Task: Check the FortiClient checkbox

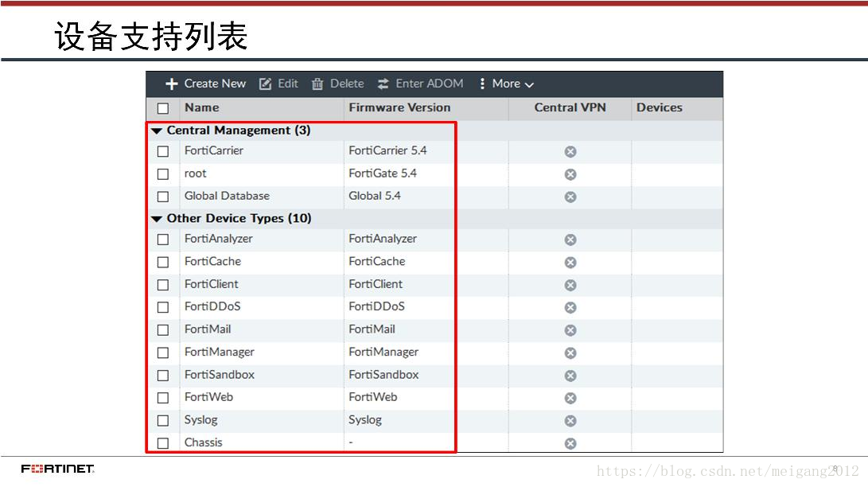Action: [163, 285]
